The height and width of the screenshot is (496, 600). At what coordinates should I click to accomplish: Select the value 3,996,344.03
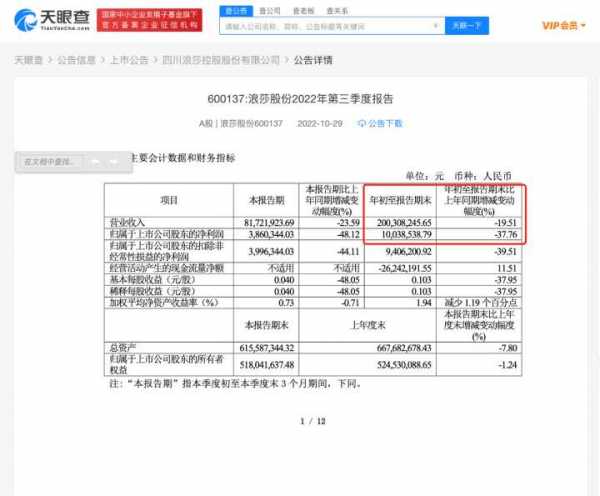pos(271,251)
